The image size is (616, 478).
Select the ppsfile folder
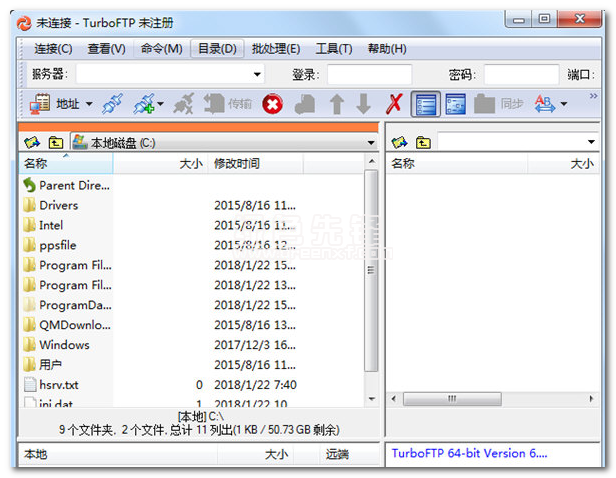tap(50, 245)
